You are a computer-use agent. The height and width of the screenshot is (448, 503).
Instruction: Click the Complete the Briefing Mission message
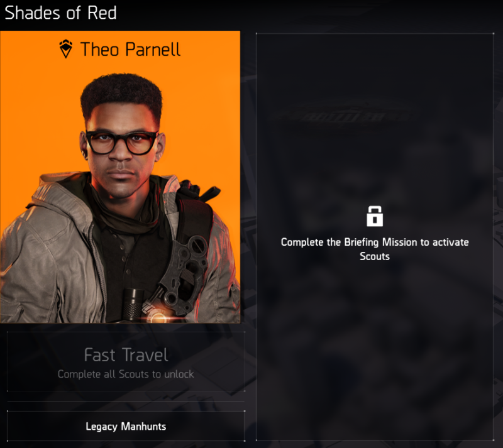375,249
